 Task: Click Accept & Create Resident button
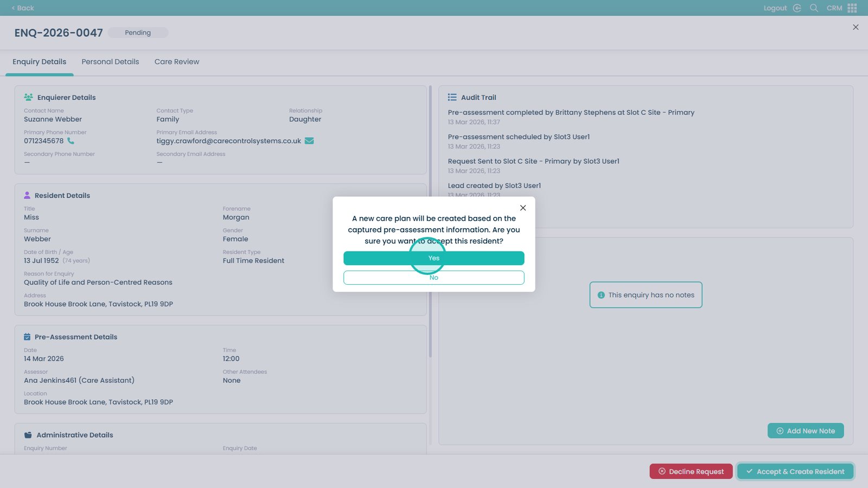tap(795, 471)
